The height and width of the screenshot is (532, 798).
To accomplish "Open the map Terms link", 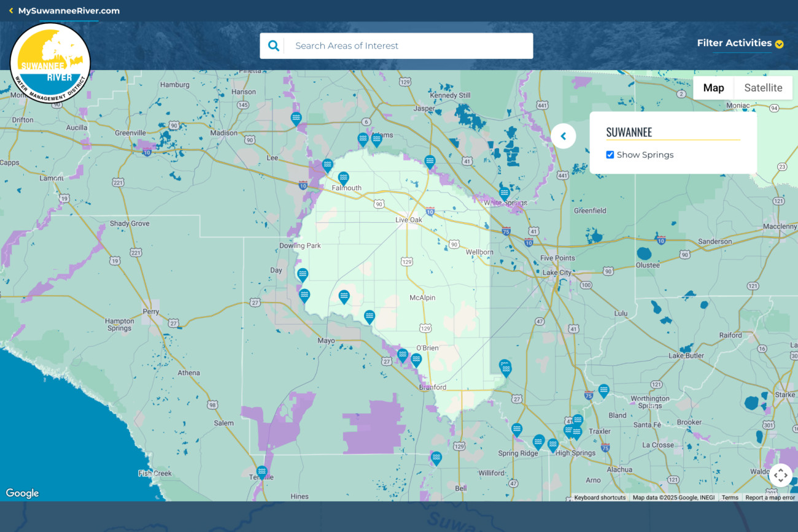I will pos(730,498).
